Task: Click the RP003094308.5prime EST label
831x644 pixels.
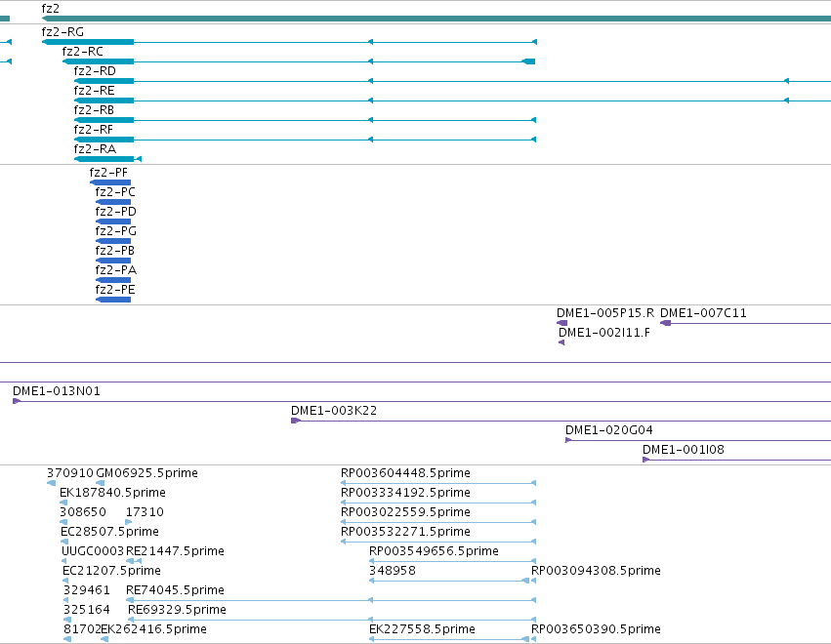Action: pos(596,571)
